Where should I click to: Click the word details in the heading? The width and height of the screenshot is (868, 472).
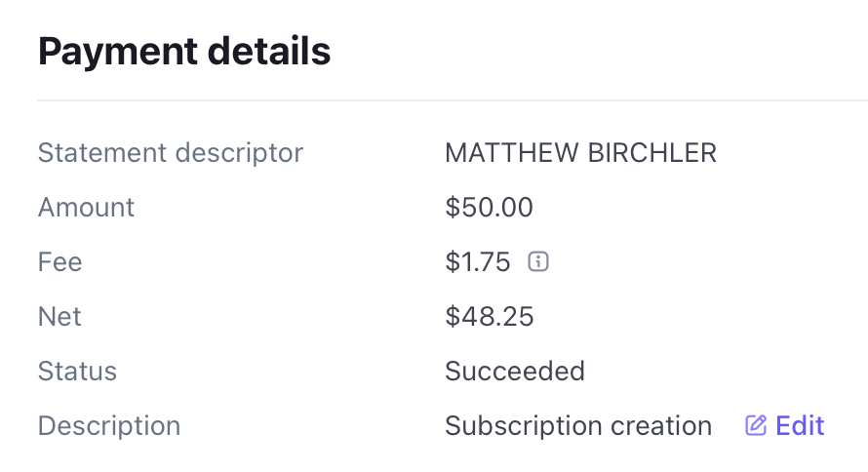pyautogui.click(x=269, y=51)
